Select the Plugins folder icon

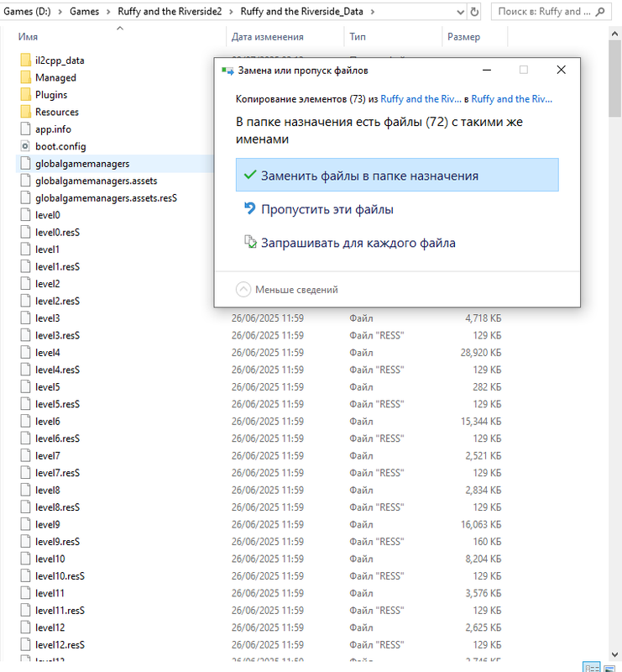(26, 94)
